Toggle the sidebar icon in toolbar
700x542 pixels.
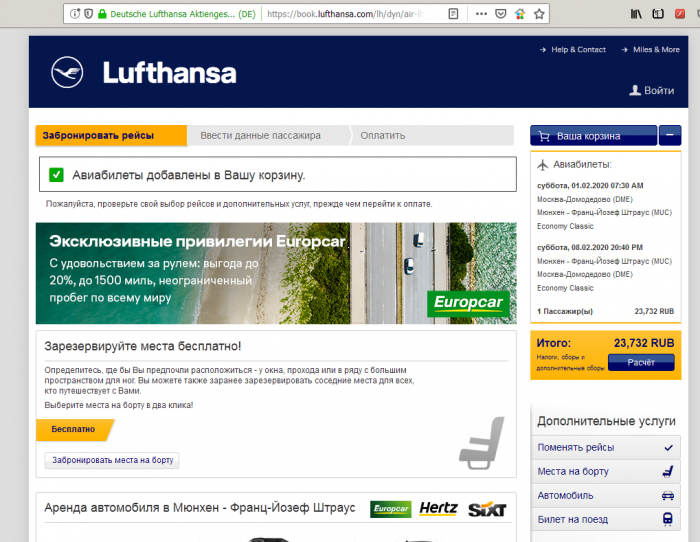click(x=658, y=14)
